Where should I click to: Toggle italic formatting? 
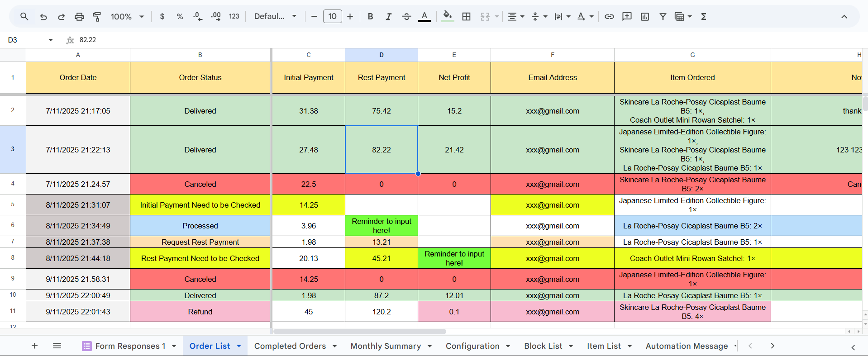click(388, 17)
